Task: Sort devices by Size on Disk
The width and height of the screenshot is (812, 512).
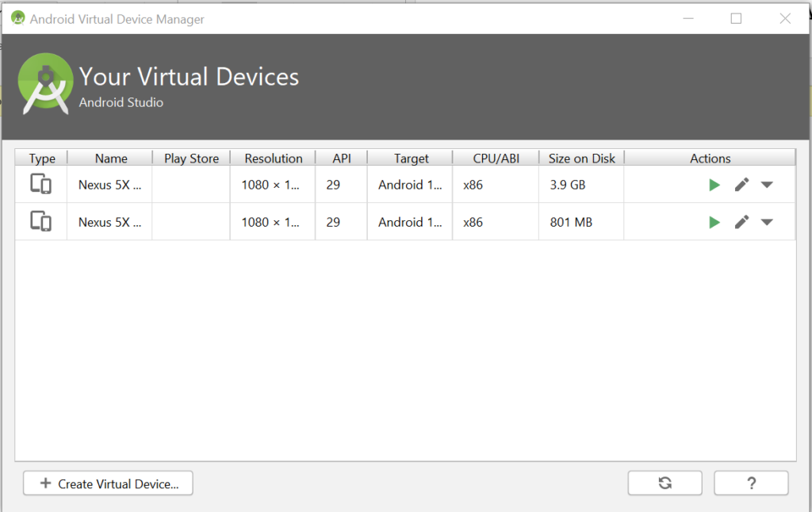Action: tap(581, 158)
